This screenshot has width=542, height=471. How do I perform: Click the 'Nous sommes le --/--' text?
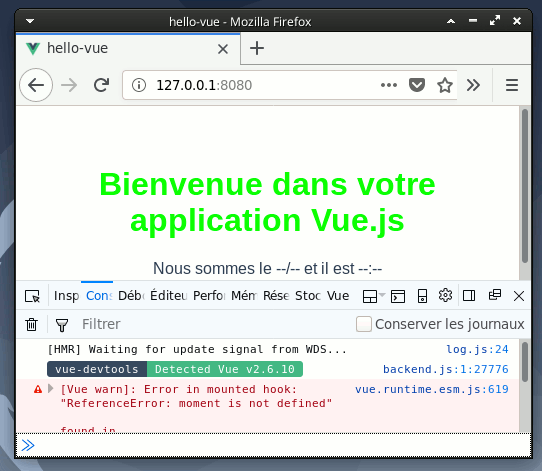point(226,269)
